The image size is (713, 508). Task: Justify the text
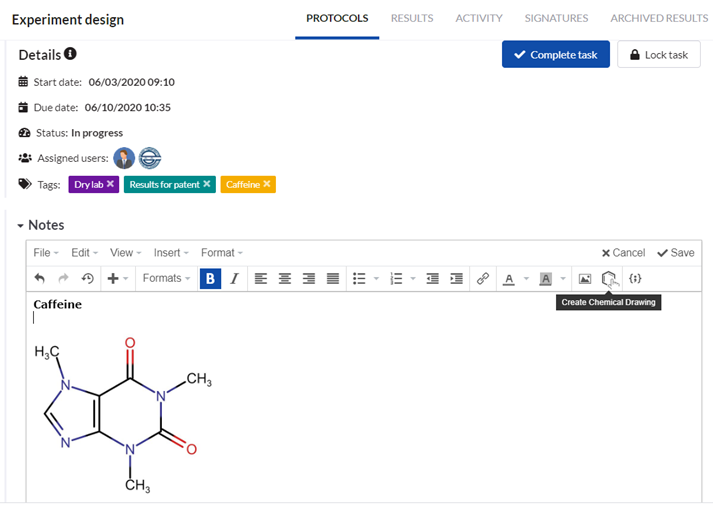333,278
